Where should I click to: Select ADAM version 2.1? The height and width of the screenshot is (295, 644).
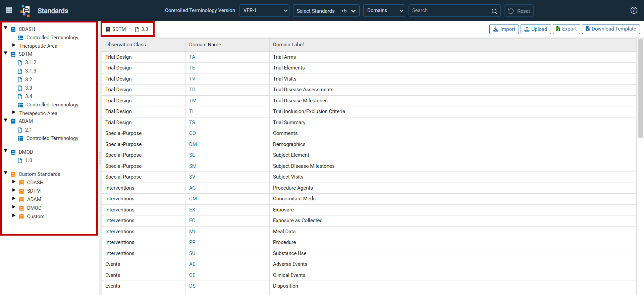tap(29, 130)
